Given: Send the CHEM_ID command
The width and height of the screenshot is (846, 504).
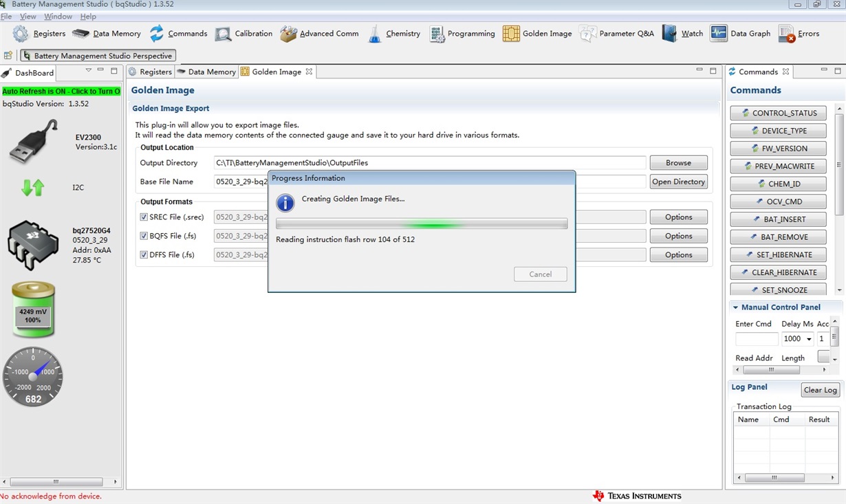Looking at the screenshot, I should (779, 184).
